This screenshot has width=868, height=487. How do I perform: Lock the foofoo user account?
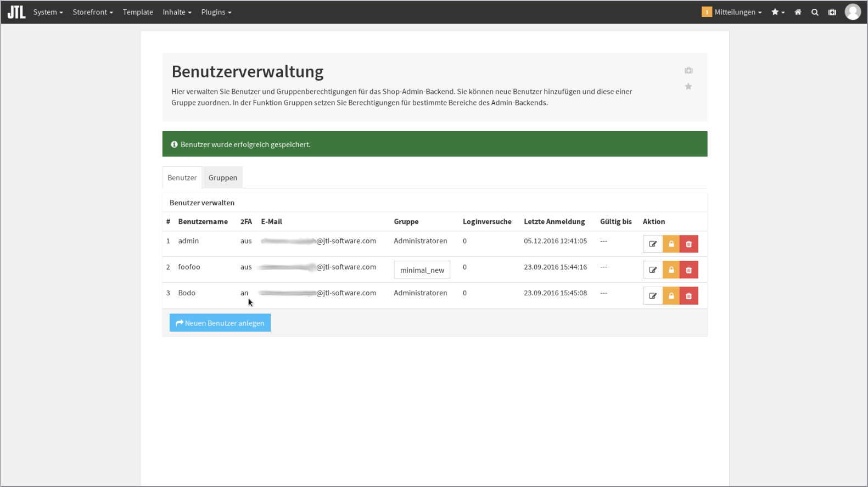pos(671,270)
